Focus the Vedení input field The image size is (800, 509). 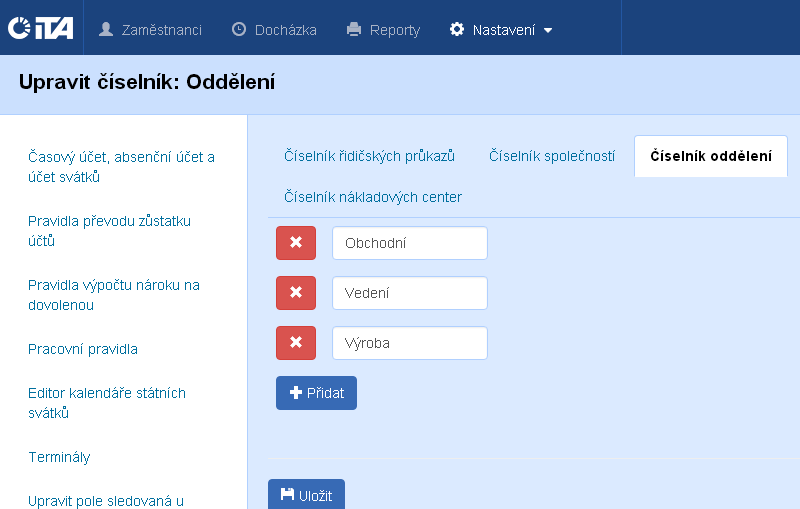click(409, 293)
